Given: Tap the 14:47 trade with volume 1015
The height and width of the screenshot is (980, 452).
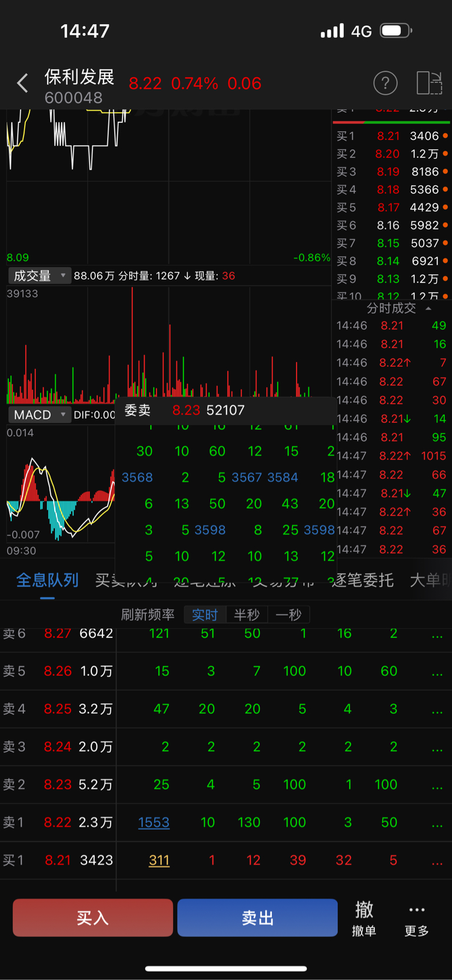Looking at the screenshot, I should 391,456.
